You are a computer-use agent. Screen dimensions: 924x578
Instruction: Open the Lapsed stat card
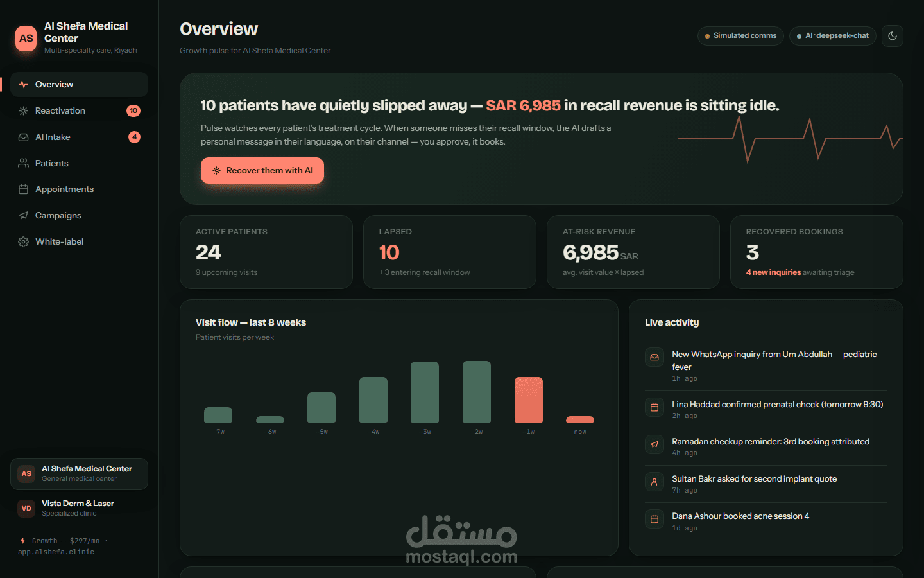(x=450, y=252)
